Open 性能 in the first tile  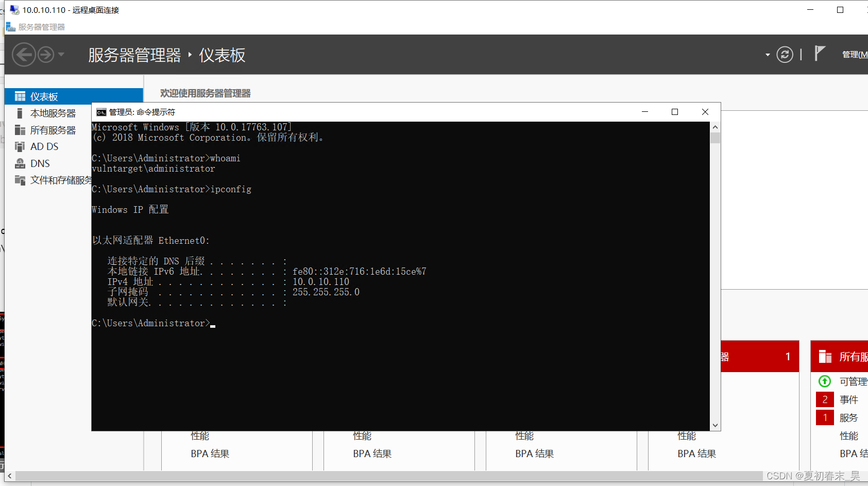[200, 436]
